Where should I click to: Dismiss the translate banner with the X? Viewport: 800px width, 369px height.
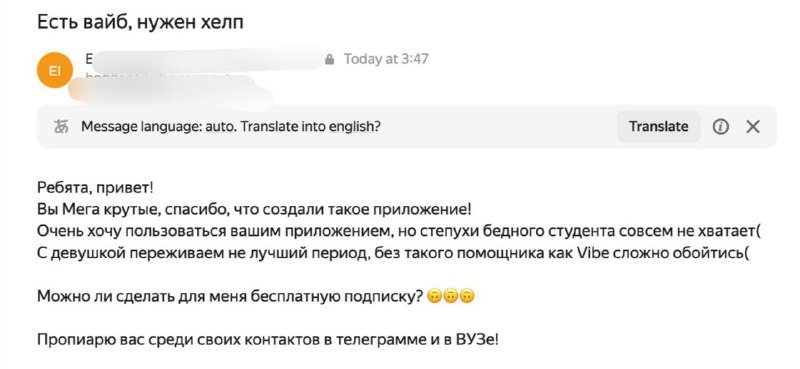pyautogui.click(x=753, y=127)
